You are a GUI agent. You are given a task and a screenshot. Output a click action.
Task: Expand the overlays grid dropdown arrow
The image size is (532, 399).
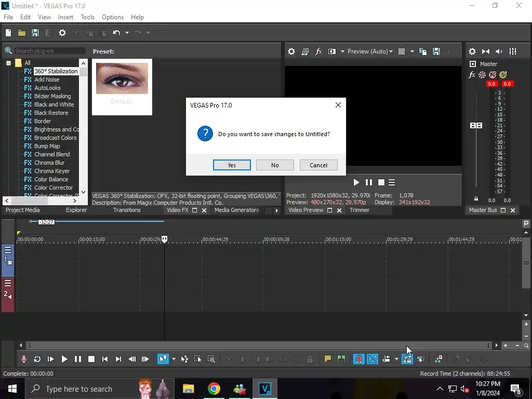(412, 51)
